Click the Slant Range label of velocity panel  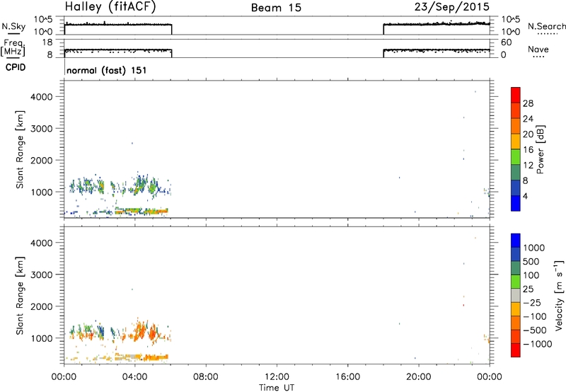pyautogui.click(x=20, y=296)
